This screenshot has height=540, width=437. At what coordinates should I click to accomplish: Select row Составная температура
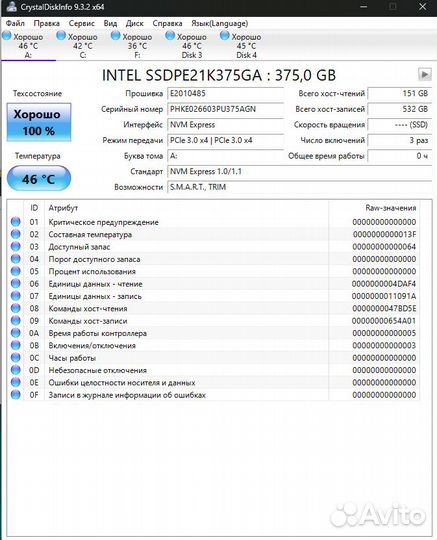pyautogui.click(x=214, y=235)
